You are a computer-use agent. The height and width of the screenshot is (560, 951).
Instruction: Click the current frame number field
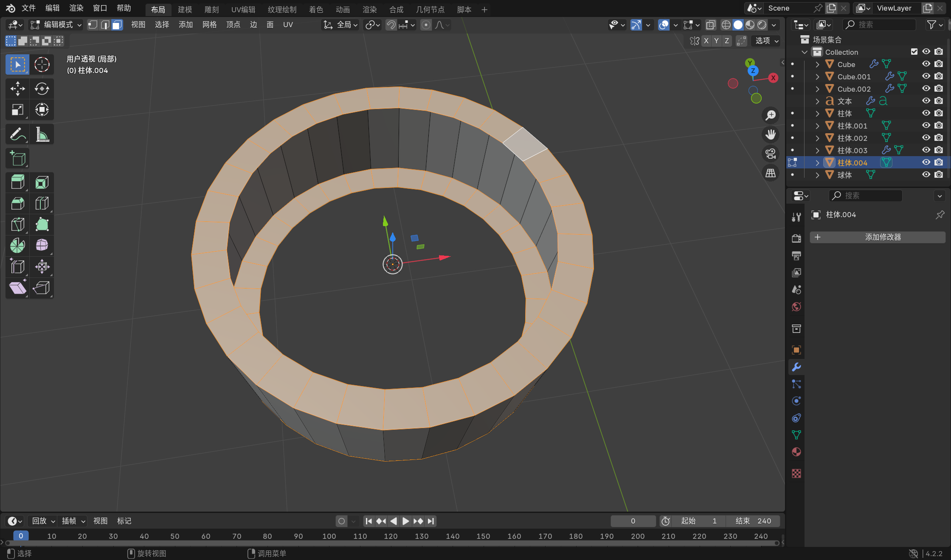[x=633, y=521]
